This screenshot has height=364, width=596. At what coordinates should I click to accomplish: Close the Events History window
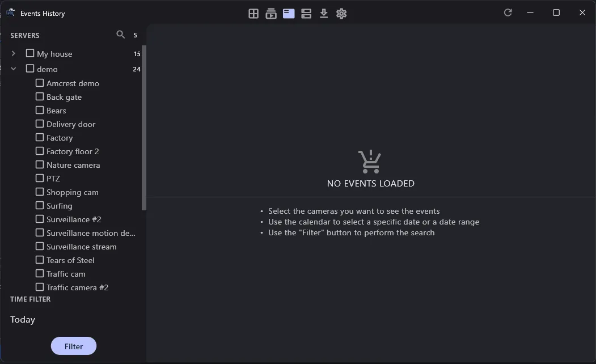pos(582,12)
